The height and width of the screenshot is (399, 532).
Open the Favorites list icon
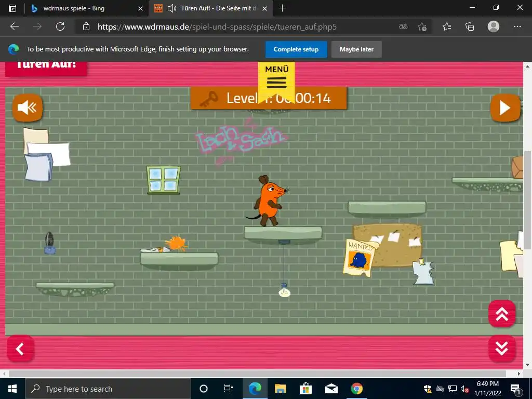[447, 26]
